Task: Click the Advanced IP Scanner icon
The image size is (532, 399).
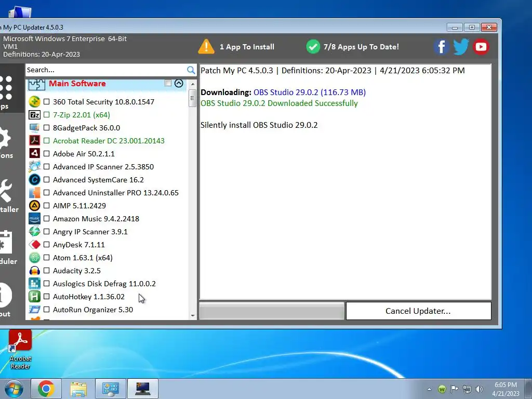Action: (34, 167)
